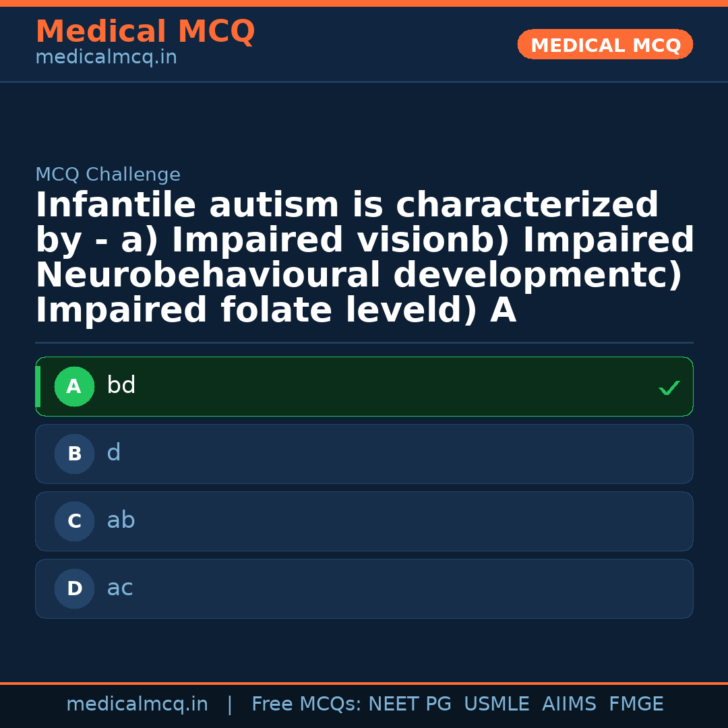The width and height of the screenshot is (728, 728).
Task: Select answer option 'bd'
Action: click(364, 386)
